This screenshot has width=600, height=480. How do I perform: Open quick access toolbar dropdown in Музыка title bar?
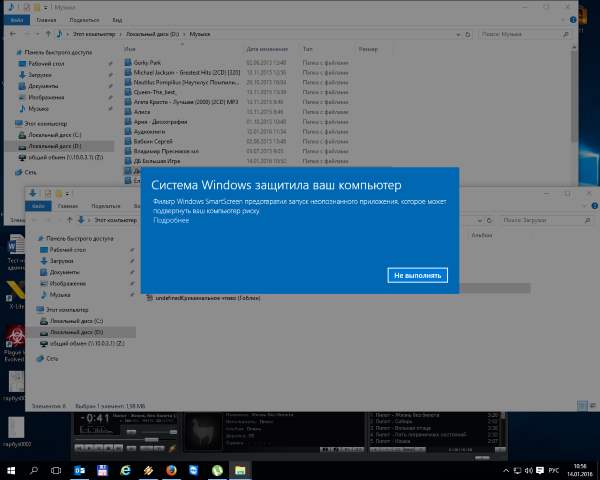pyautogui.click(x=46, y=7)
